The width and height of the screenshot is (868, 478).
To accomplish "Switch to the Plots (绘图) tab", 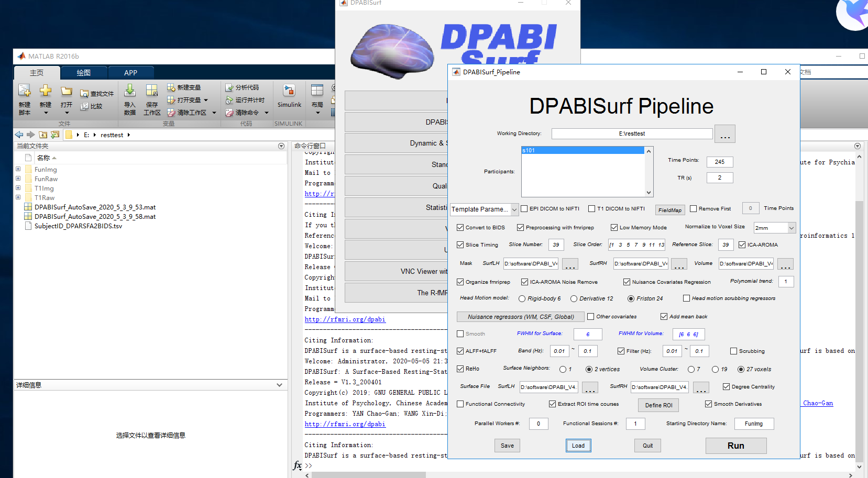I will coord(84,73).
